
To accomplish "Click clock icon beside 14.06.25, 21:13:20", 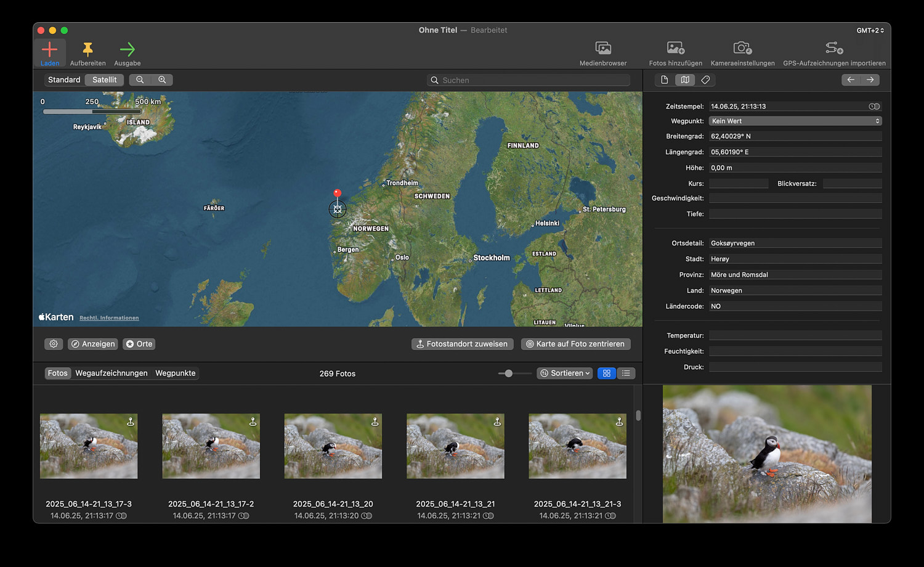I will (x=367, y=516).
